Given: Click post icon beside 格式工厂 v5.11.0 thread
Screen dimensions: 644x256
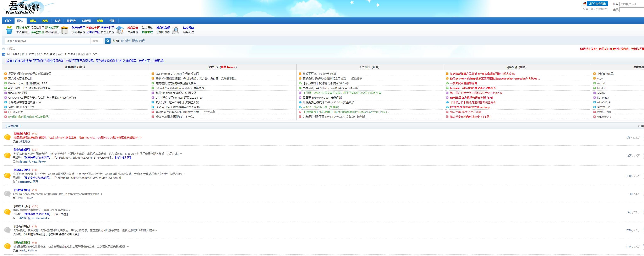Looking at the screenshot, I should point(300,74).
